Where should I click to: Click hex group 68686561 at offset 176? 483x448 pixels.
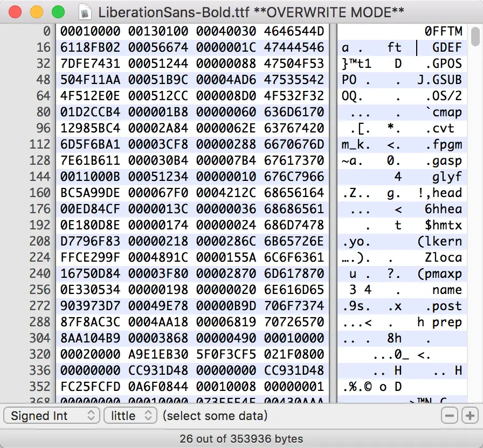(294, 209)
